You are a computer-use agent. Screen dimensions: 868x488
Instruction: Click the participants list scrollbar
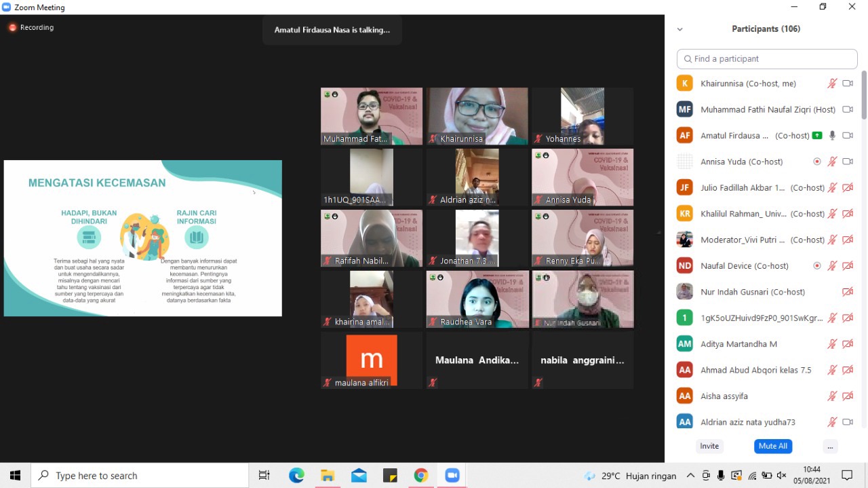[x=864, y=95]
